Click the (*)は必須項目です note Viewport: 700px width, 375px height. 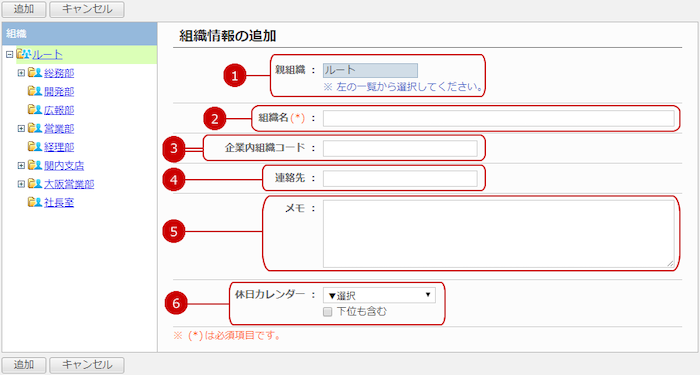point(227,335)
